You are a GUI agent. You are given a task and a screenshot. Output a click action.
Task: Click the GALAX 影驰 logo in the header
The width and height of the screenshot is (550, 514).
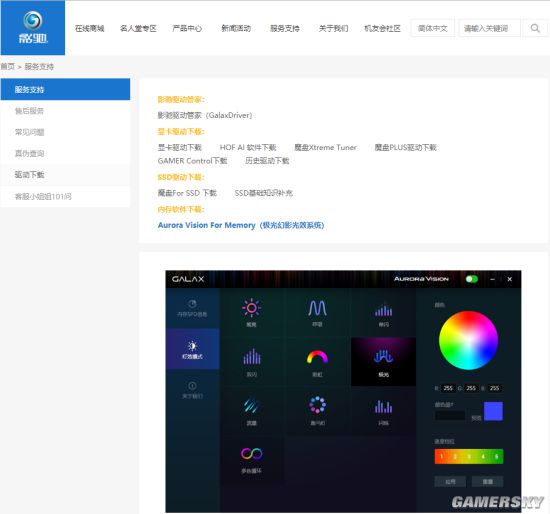pos(33,28)
